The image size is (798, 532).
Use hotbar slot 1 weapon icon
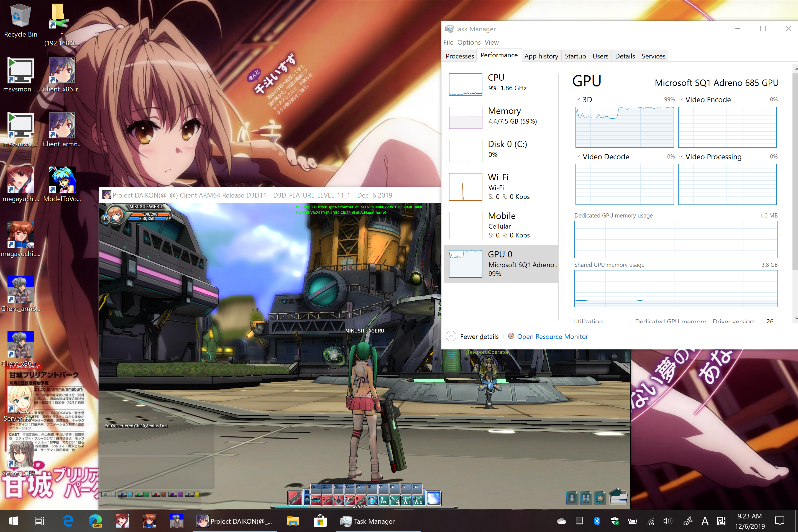(316, 500)
